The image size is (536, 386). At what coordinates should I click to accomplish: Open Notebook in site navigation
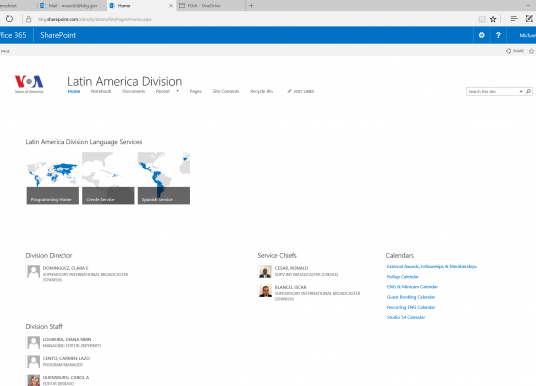coord(101,91)
